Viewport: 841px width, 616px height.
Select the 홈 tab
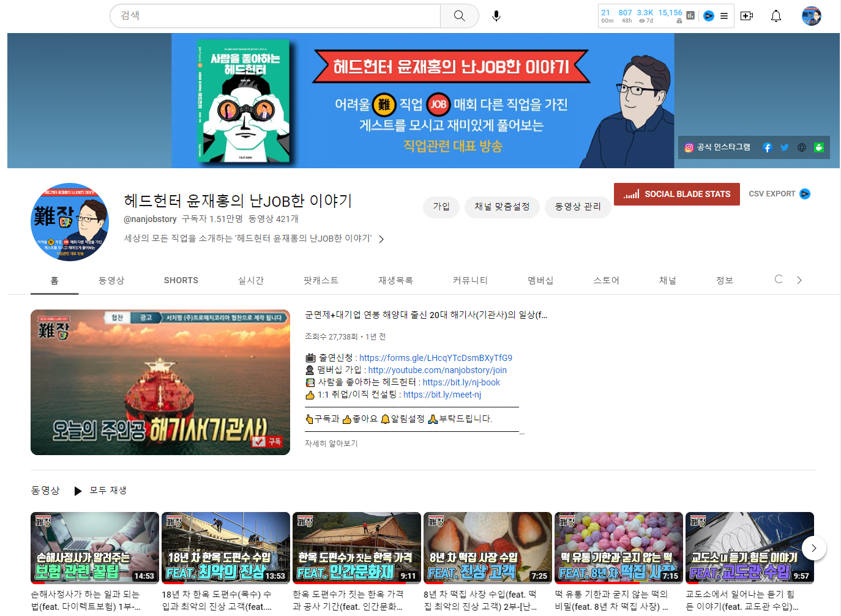coord(54,280)
